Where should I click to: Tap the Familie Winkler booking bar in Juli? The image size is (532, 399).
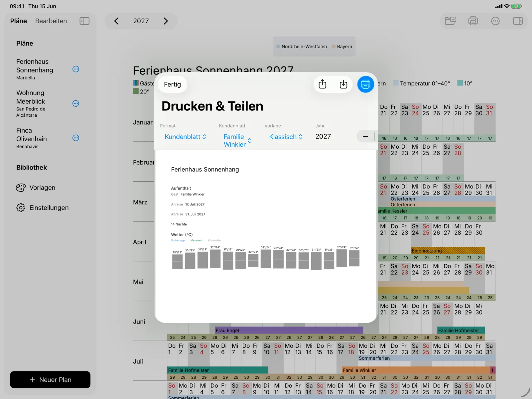416,370
